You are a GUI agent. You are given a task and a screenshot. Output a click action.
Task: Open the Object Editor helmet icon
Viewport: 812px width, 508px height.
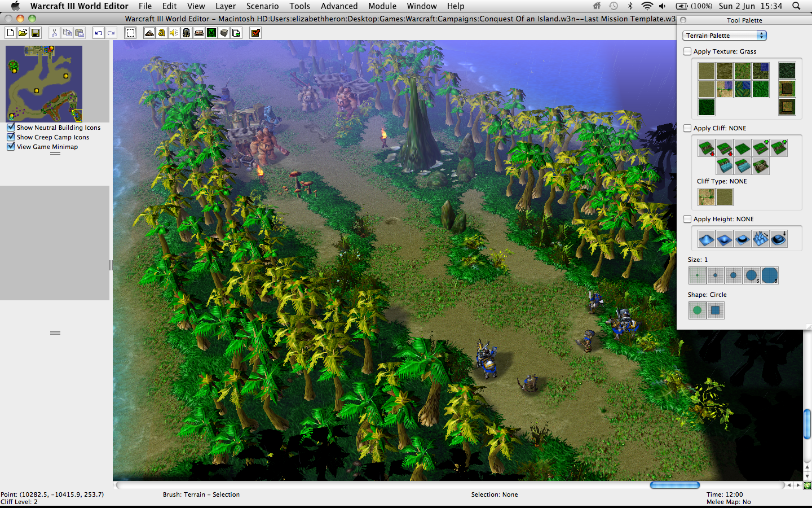pyautogui.click(x=187, y=33)
